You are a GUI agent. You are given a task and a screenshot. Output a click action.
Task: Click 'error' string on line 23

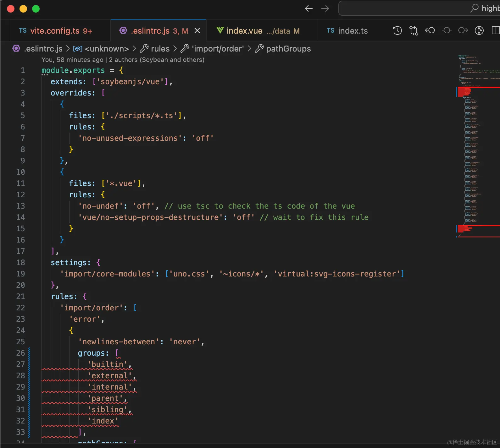(85, 319)
